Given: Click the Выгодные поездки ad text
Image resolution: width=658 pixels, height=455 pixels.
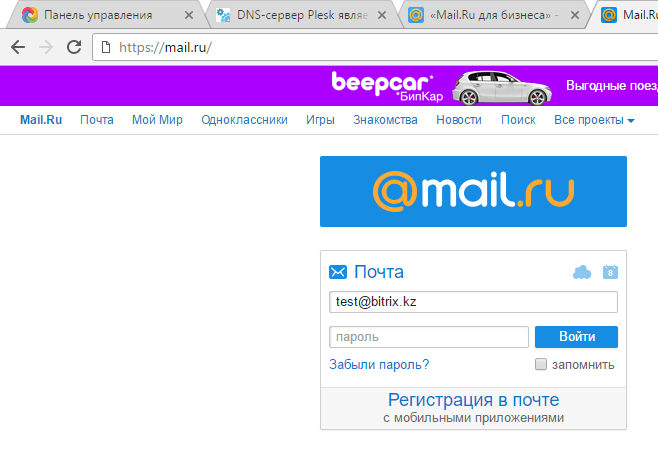Looking at the screenshot, I should (x=612, y=86).
